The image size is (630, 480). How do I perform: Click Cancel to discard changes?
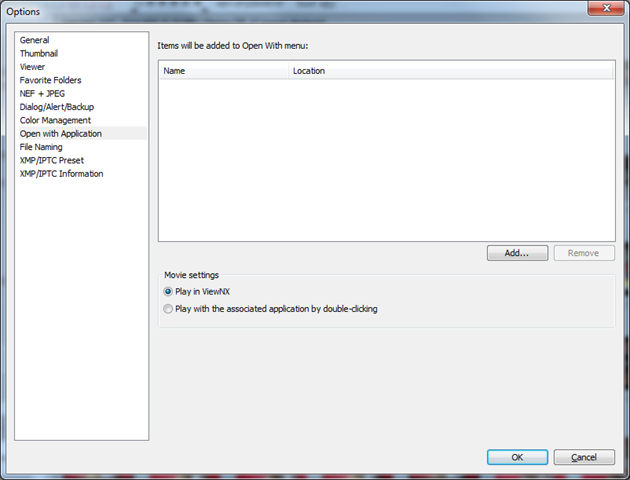click(x=584, y=457)
